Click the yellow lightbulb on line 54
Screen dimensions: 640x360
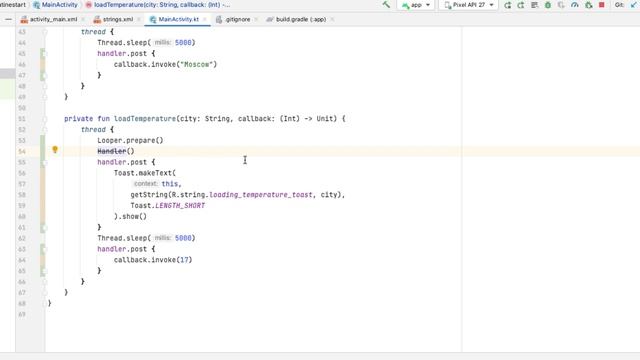(x=55, y=150)
